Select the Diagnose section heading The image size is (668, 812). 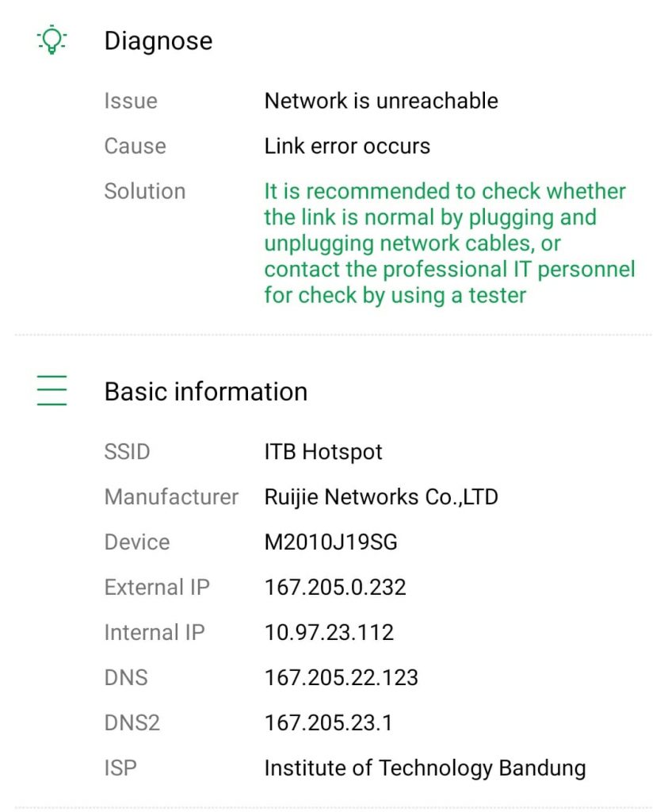click(158, 41)
